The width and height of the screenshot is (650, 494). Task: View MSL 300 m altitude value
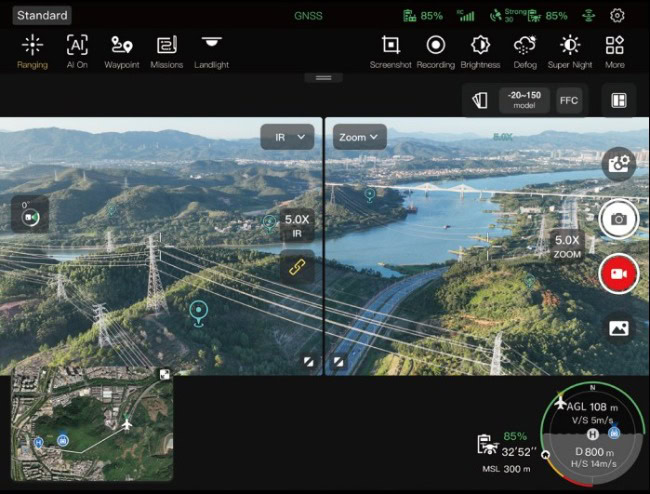tap(507, 469)
